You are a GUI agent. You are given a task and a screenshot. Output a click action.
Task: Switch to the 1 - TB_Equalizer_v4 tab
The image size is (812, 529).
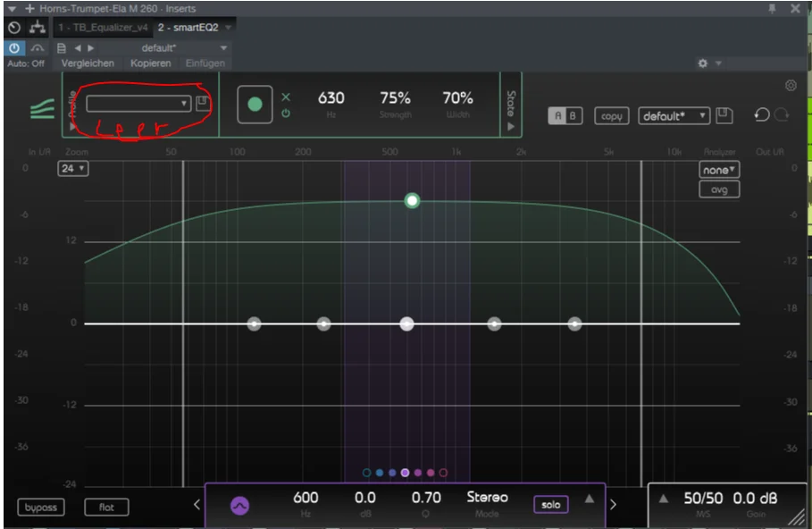(x=103, y=28)
